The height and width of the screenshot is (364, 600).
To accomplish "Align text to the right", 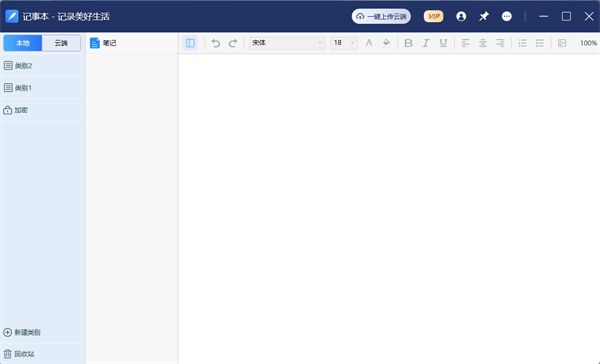I will [x=500, y=43].
